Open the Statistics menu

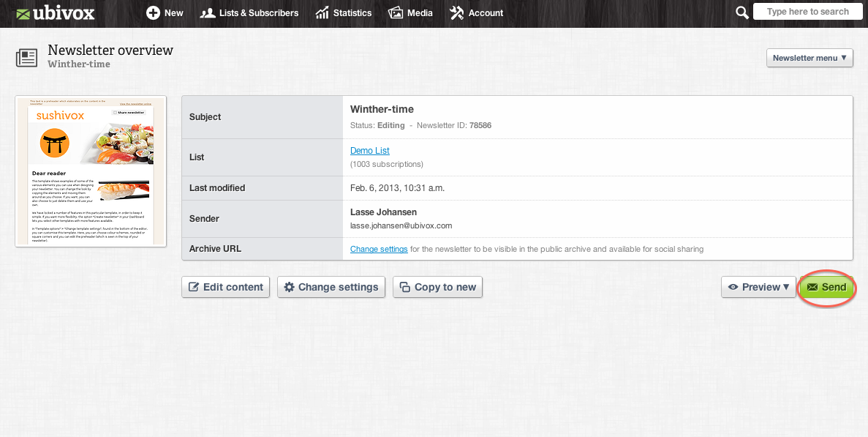tap(343, 12)
